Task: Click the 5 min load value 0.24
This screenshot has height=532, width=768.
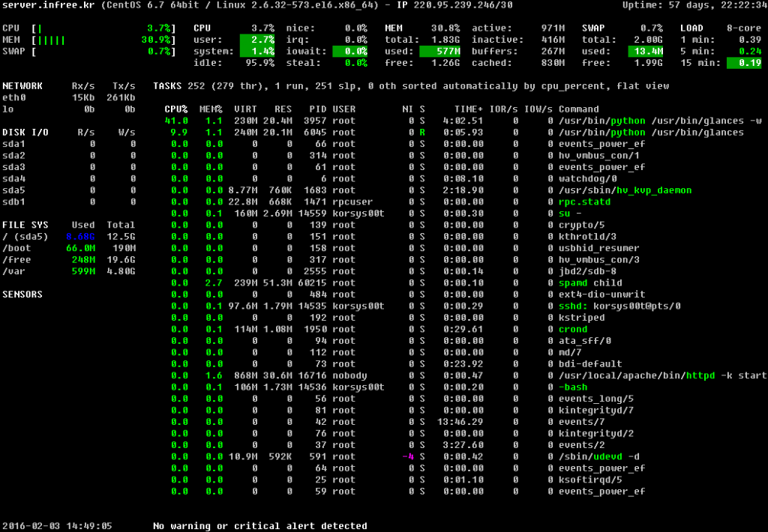Action: (750, 52)
